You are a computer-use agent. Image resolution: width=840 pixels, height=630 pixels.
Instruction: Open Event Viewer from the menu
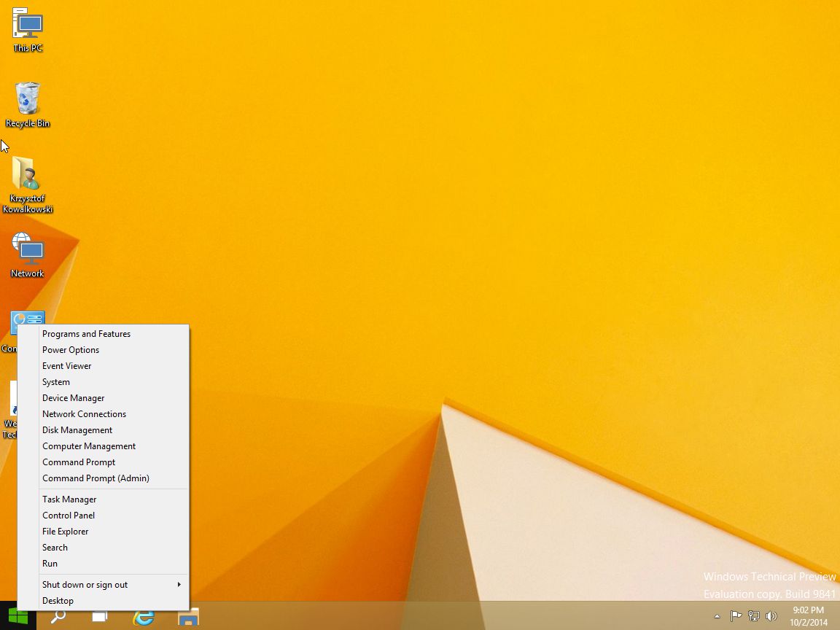click(104, 366)
